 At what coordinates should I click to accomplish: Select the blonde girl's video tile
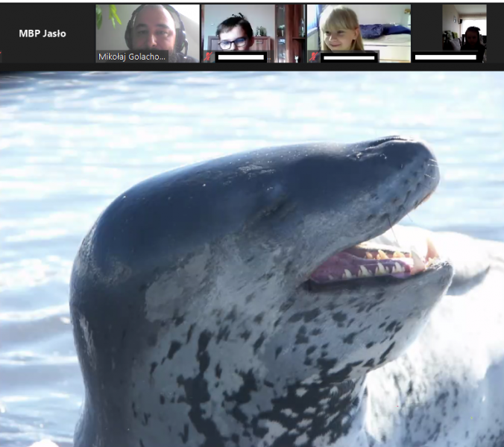pyautogui.click(x=359, y=34)
